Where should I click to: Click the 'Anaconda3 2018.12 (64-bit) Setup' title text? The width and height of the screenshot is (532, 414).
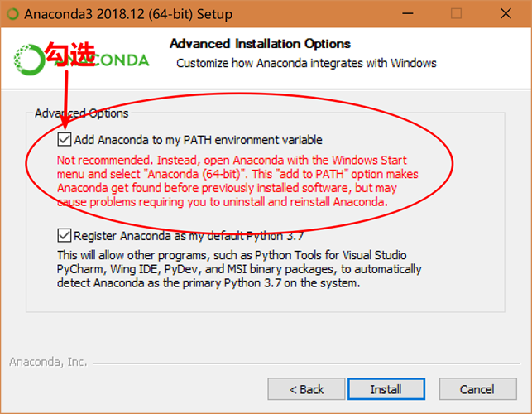point(128,14)
